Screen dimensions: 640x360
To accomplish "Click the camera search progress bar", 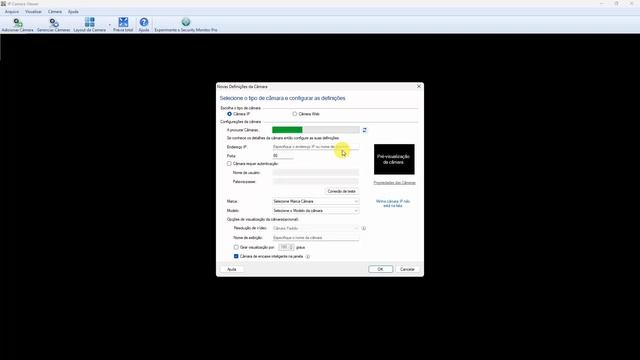I will 316,130.
